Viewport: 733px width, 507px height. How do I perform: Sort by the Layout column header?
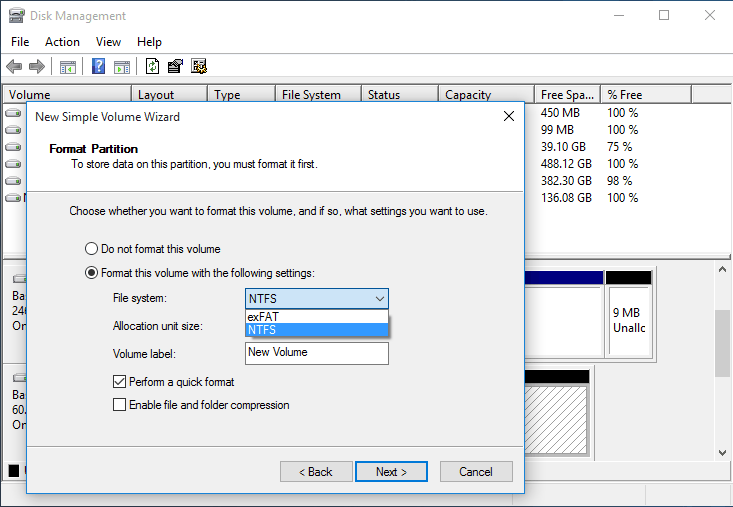(x=170, y=94)
